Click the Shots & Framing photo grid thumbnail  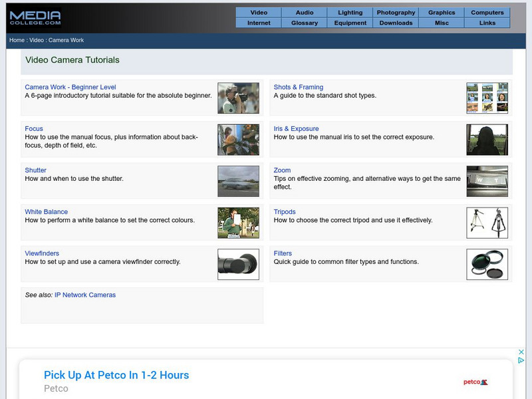tap(487, 98)
